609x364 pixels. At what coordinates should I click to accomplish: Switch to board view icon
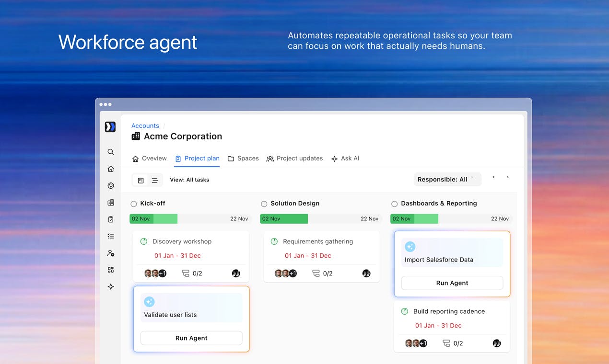point(141,181)
